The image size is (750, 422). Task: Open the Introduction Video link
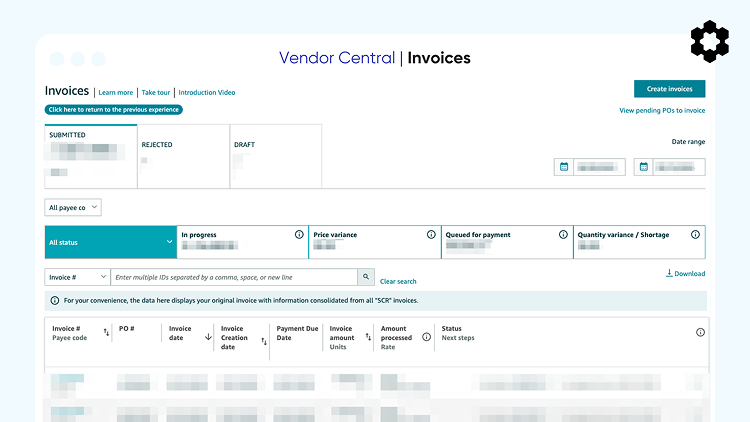[207, 92]
